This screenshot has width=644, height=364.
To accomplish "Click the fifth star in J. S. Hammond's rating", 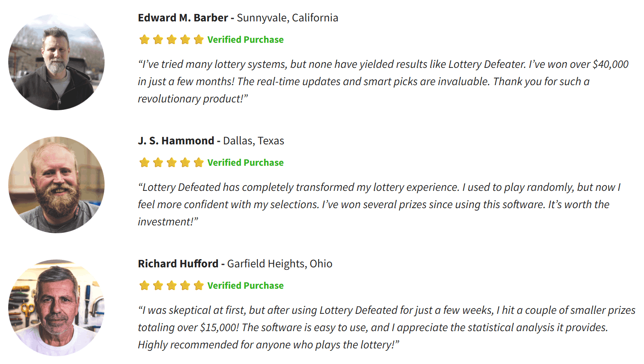I will coord(199,162).
